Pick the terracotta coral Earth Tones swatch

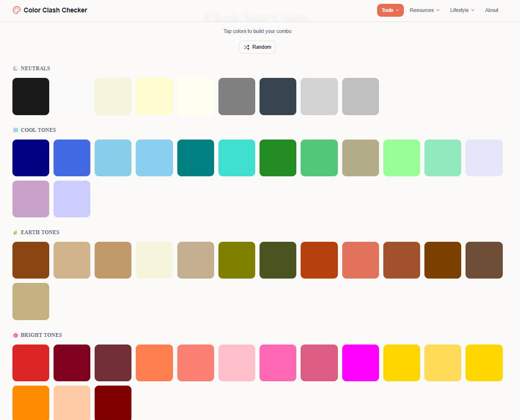(360, 260)
